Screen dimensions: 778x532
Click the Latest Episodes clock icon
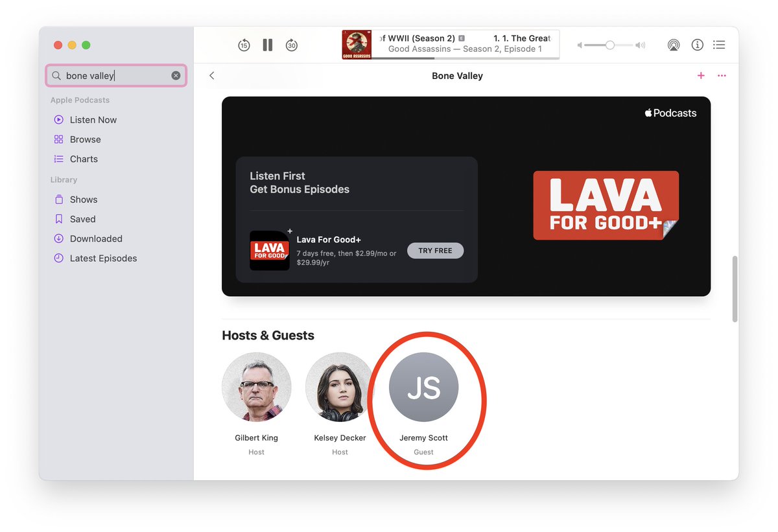[58, 258]
